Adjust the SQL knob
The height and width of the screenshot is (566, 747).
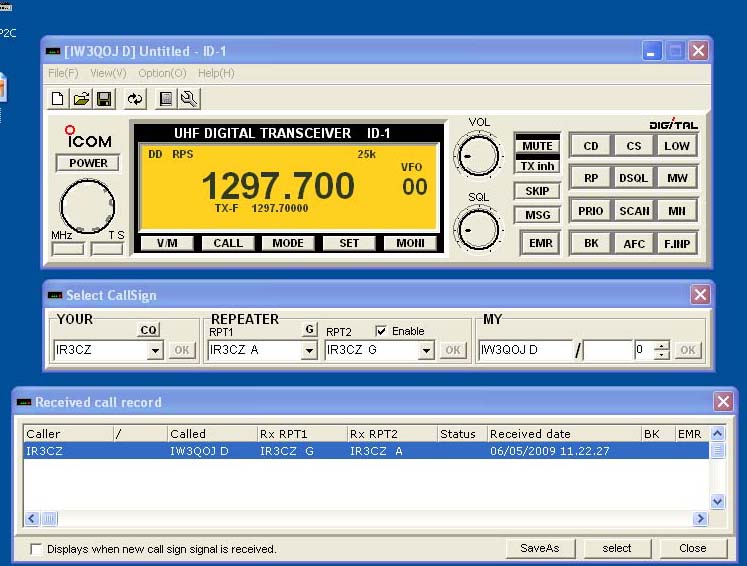pos(478,230)
